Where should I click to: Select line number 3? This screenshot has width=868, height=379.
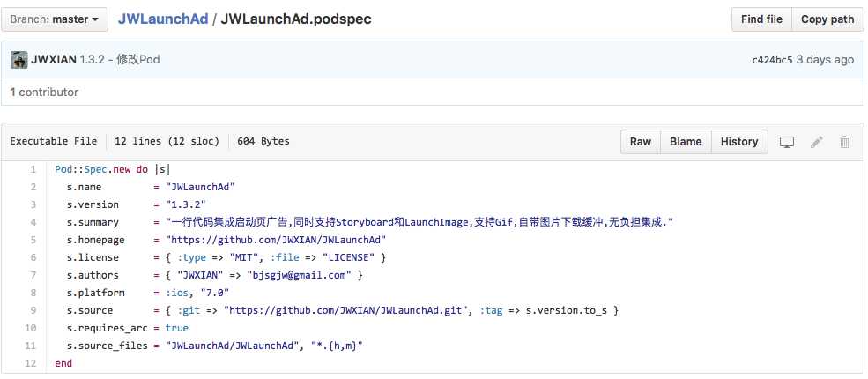tap(33, 204)
